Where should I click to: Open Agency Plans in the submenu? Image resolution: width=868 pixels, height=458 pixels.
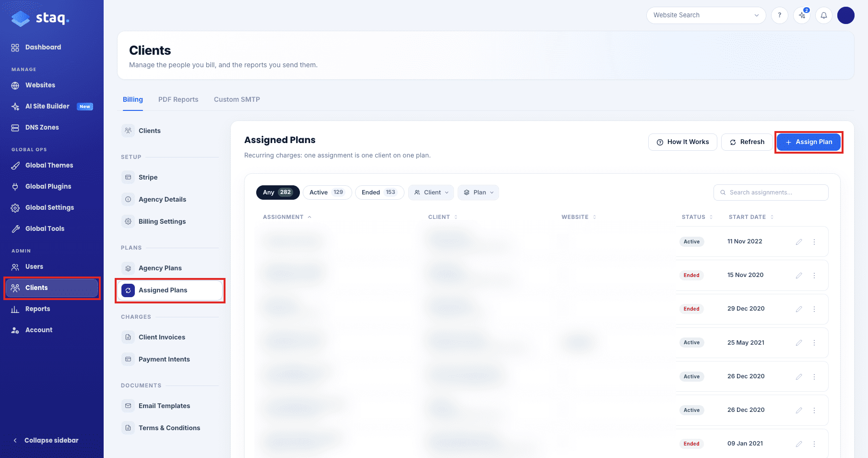170,268
